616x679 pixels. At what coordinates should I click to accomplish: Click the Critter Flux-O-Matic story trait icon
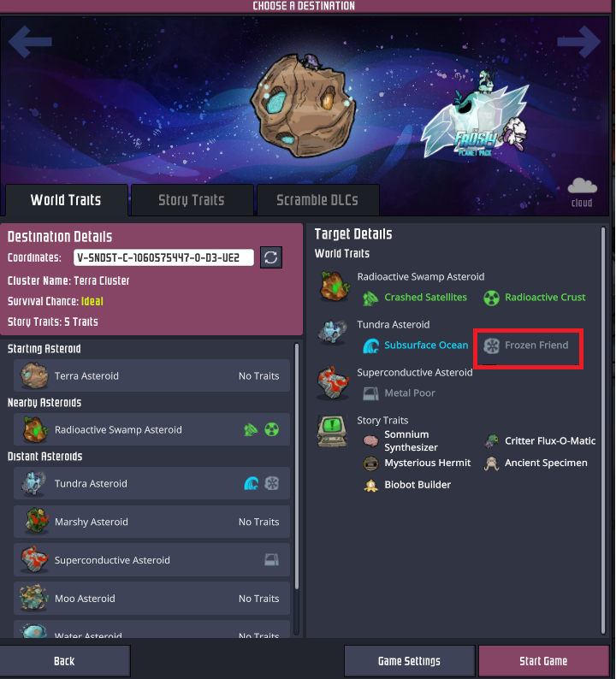pos(491,440)
